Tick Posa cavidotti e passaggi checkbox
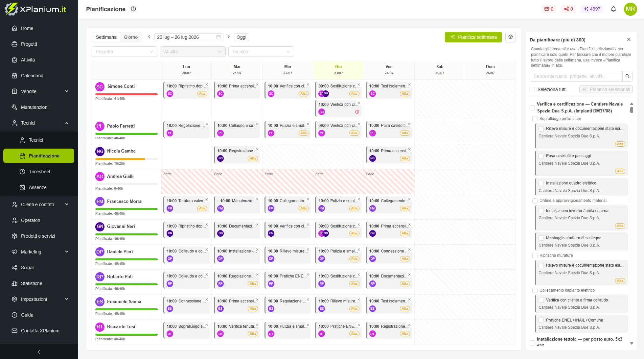The height and width of the screenshot is (359, 644). click(x=541, y=156)
